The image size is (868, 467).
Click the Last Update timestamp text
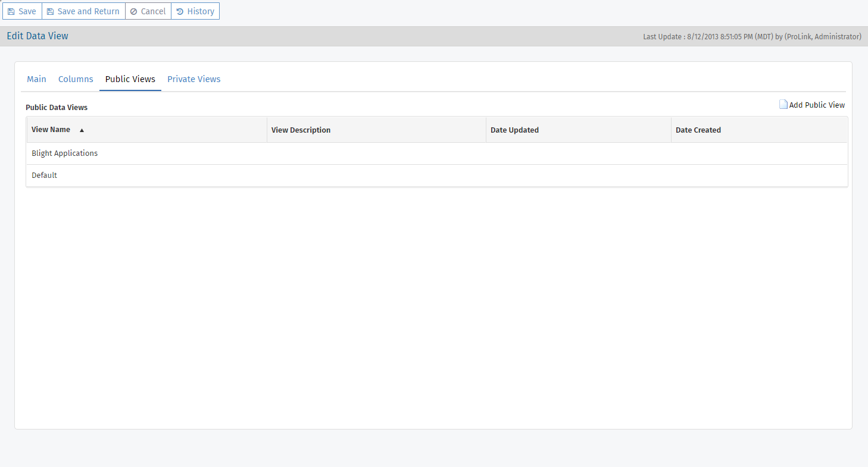click(752, 37)
